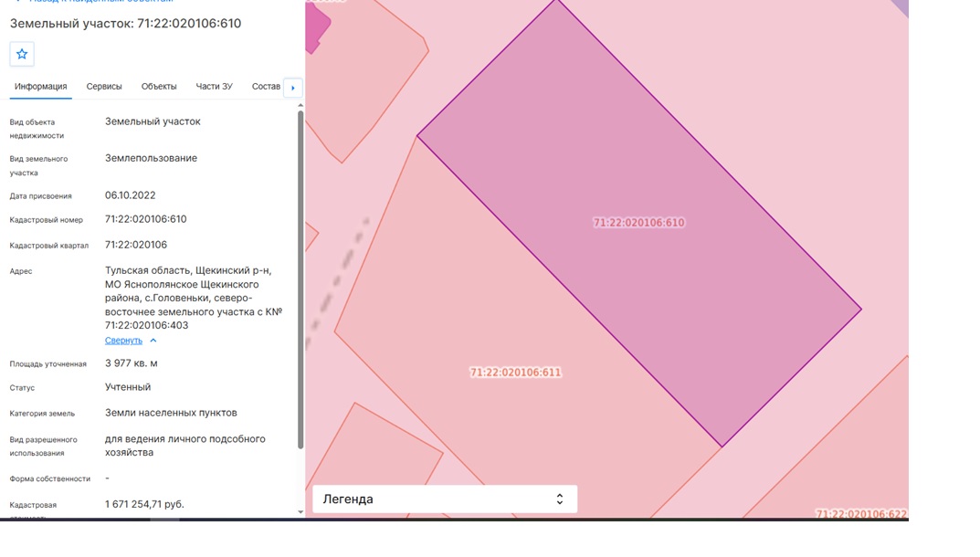This screenshot has height=557, width=980.
Task: Click permitted use value для ведения личного подсобного хозяйства
Action: click(185, 446)
